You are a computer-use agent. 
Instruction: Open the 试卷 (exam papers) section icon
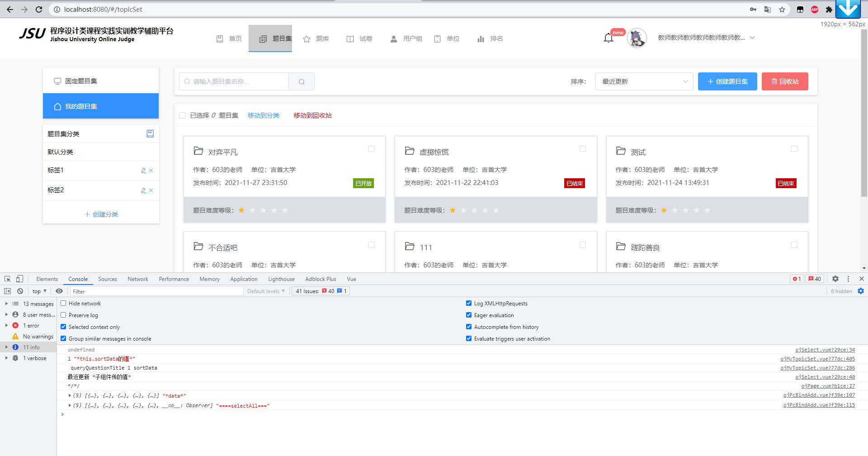tap(350, 38)
